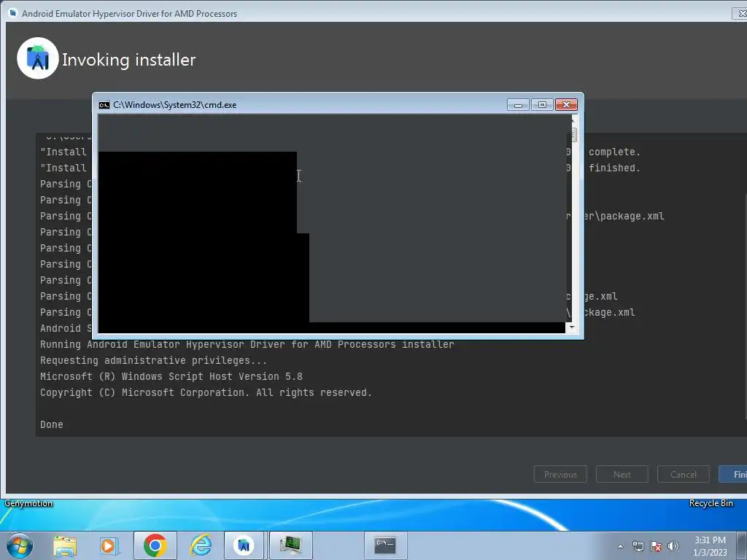The image size is (747, 560).
Task: Close the cmd.exe window
Action: (566, 105)
